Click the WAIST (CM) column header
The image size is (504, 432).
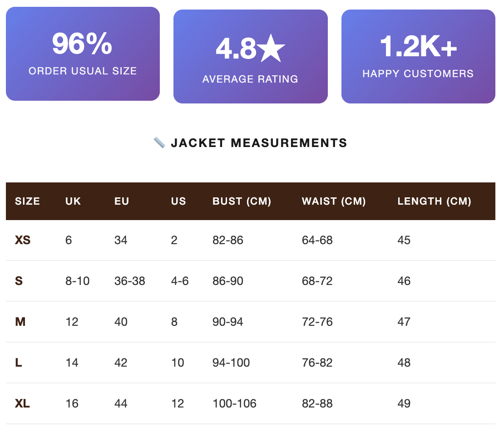point(334,201)
